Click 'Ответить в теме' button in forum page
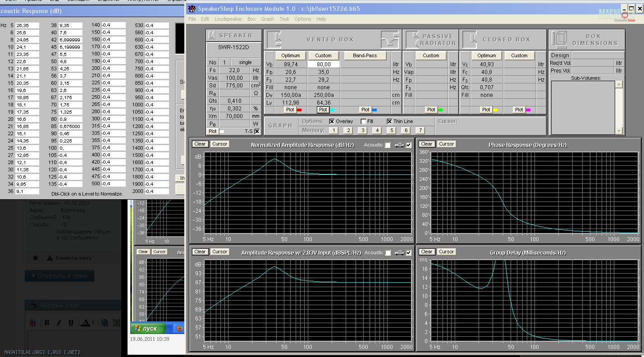This screenshot has width=644, height=357. [59, 276]
